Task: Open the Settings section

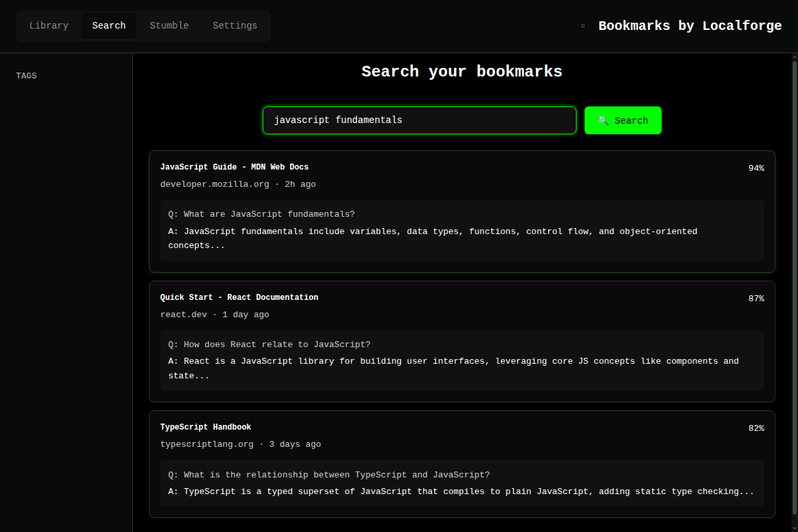Action: (235, 25)
